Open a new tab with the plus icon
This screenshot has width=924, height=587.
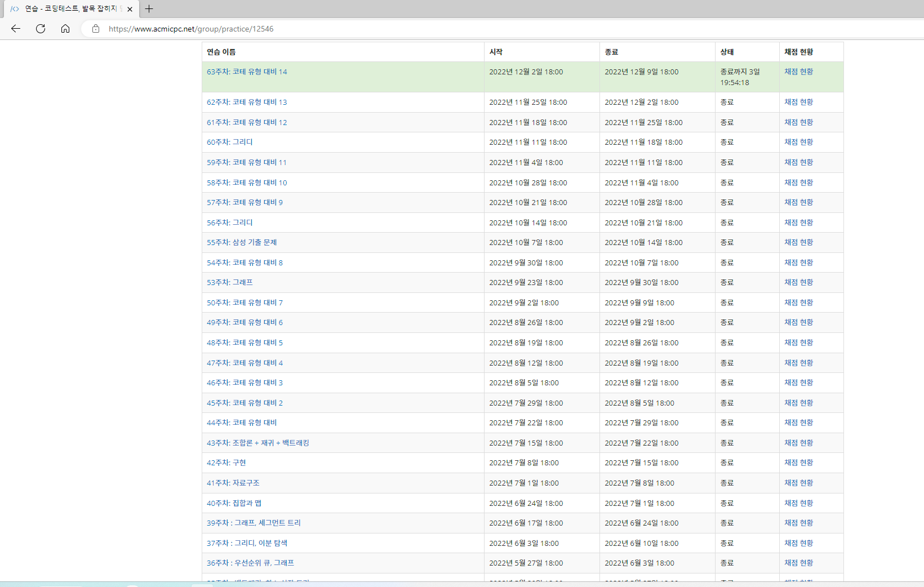tap(149, 9)
